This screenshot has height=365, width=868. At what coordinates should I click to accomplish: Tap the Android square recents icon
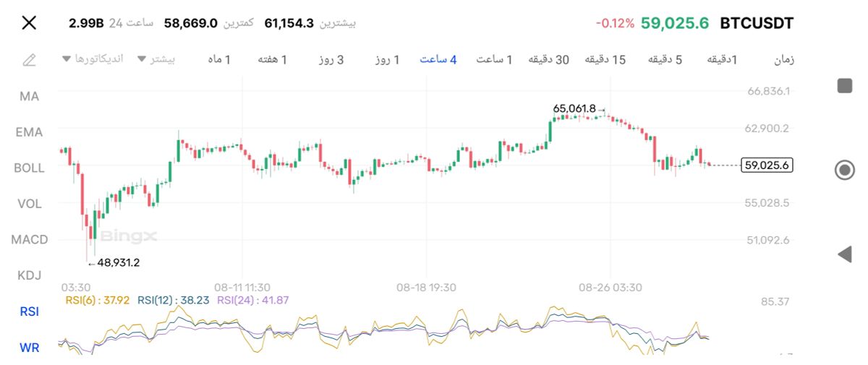[844, 86]
